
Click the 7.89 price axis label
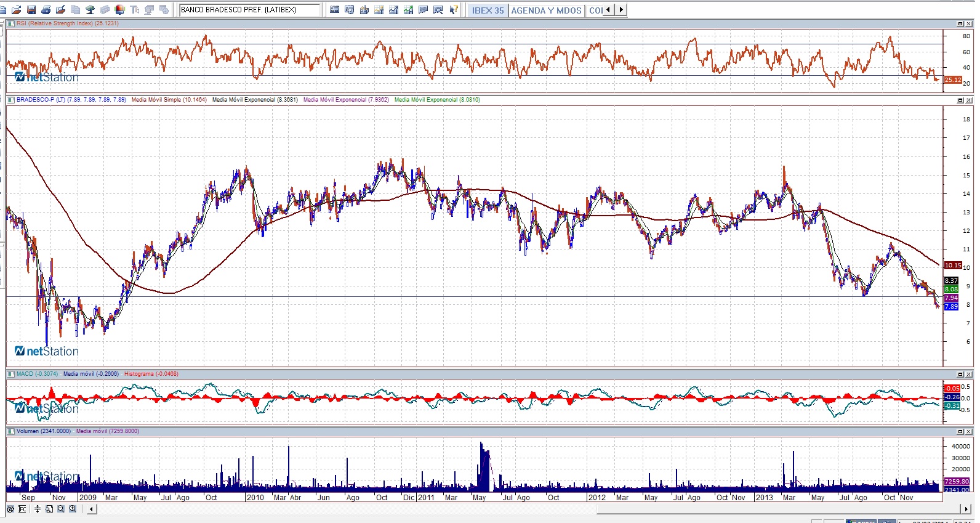(952, 307)
